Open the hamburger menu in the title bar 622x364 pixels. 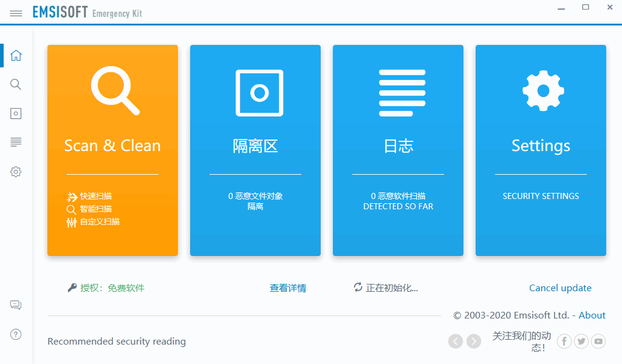point(16,13)
